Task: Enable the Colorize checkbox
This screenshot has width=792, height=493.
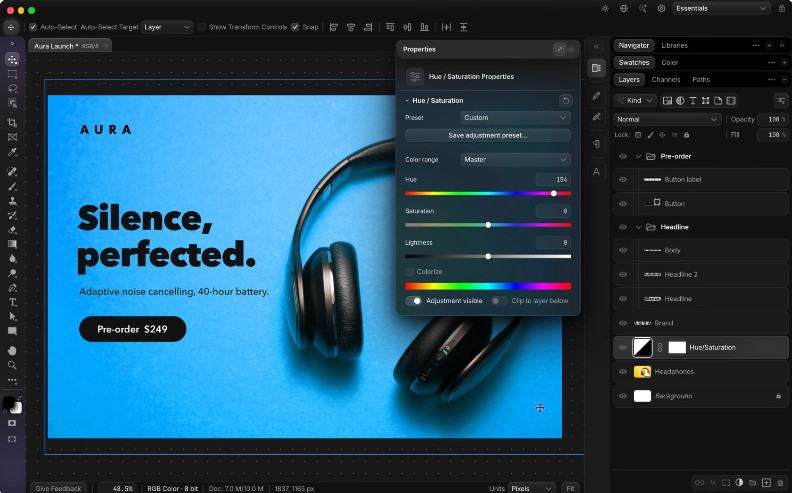Action: tap(410, 272)
